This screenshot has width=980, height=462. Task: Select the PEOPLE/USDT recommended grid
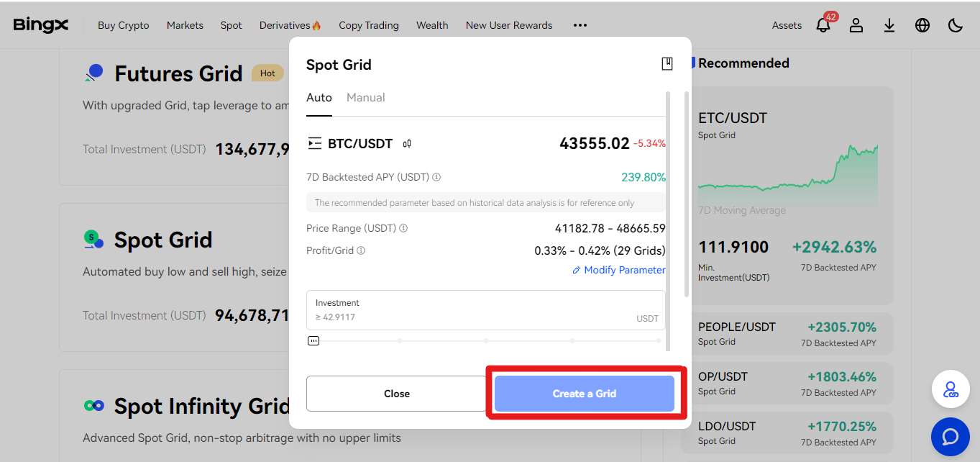tap(787, 335)
